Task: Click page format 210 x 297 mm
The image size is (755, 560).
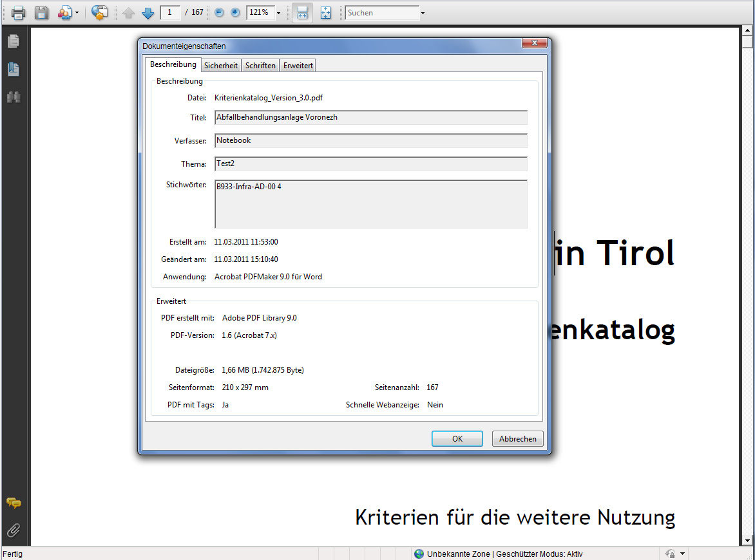Action: tap(245, 387)
